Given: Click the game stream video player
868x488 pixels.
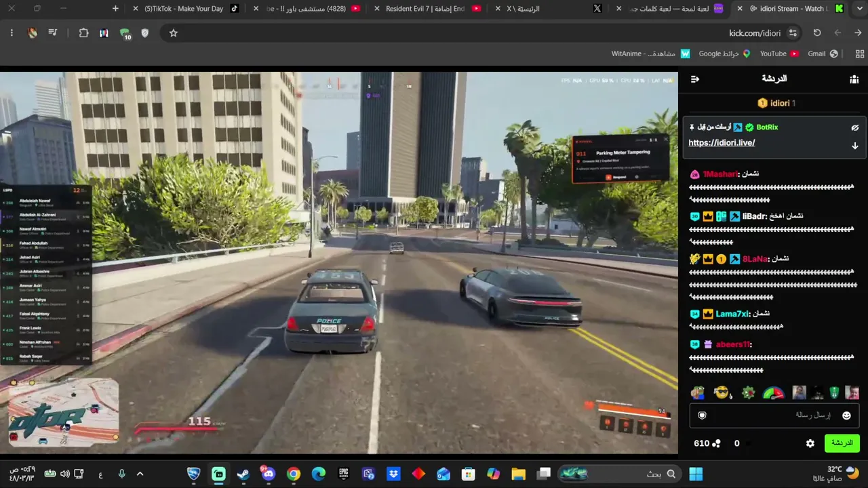Looking at the screenshot, I should (x=339, y=263).
